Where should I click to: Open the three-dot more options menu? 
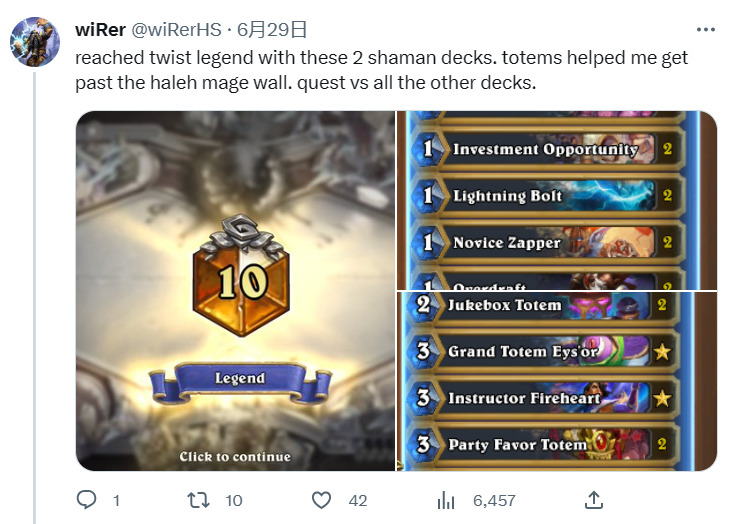tap(706, 30)
